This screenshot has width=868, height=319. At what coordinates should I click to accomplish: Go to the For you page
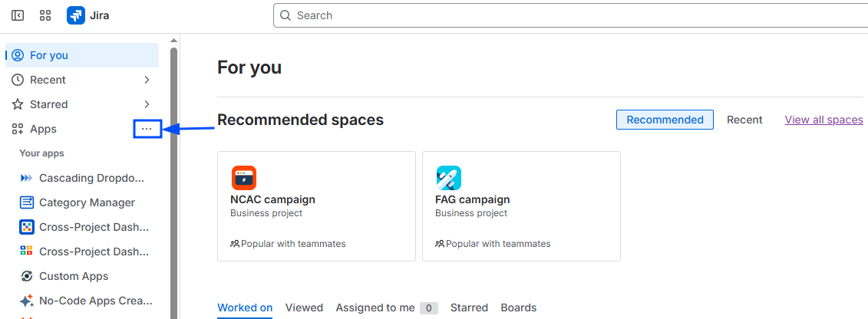49,55
